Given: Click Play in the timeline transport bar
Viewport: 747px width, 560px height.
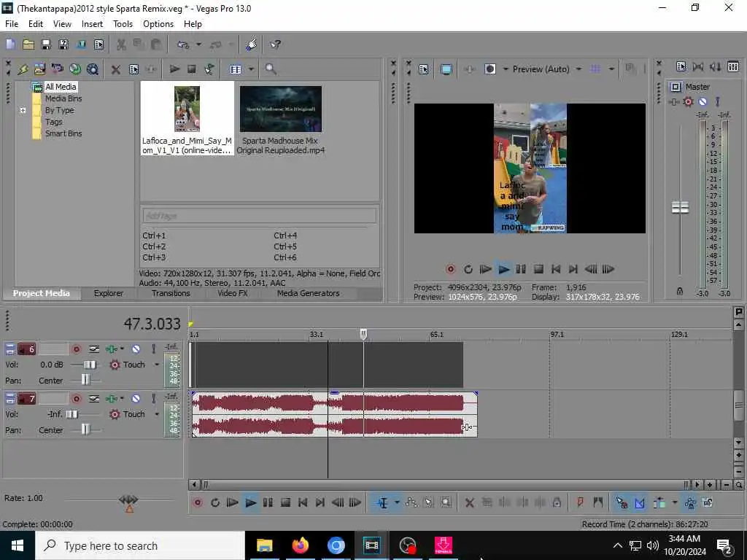Looking at the screenshot, I should click(x=250, y=502).
